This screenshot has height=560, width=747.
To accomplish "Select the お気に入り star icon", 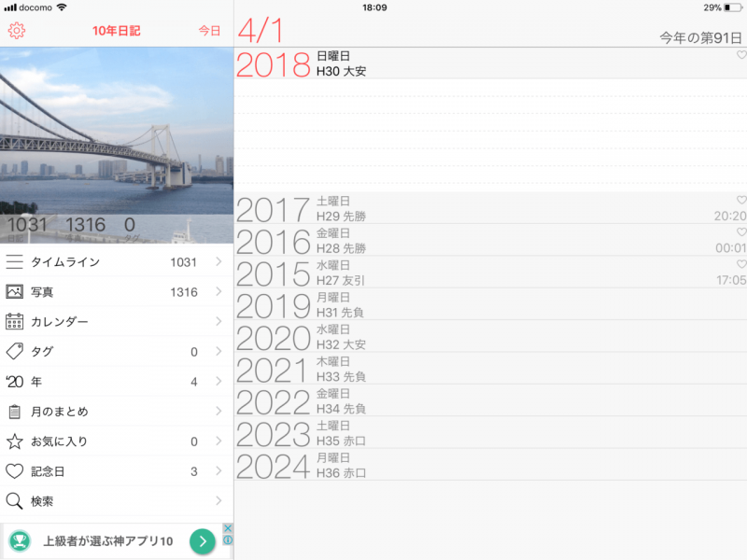I will click(x=13, y=442).
